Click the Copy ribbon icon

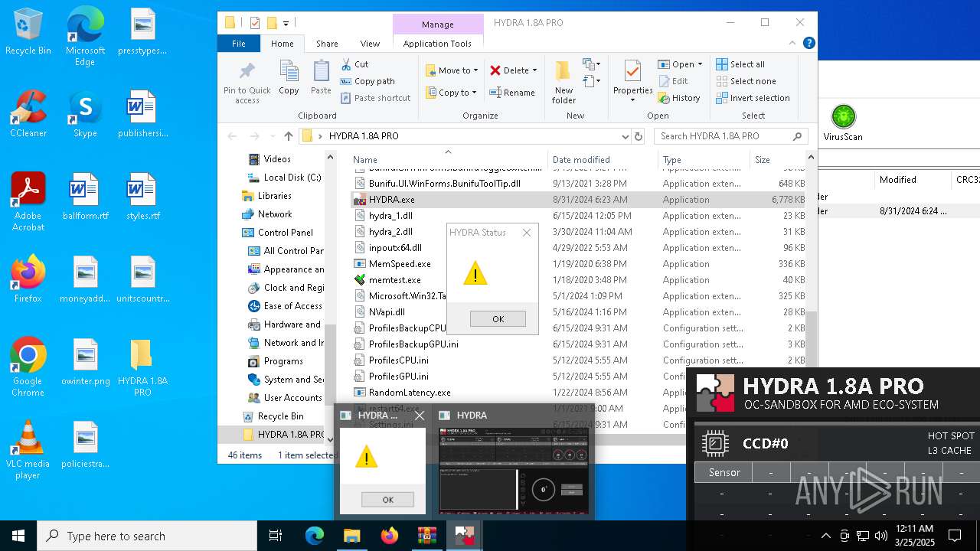point(289,78)
